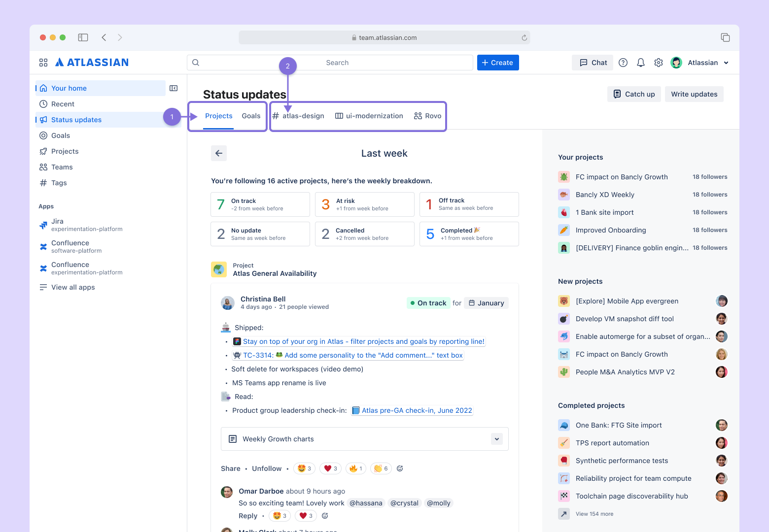Click the Write updates button

[x=694, y=94]
